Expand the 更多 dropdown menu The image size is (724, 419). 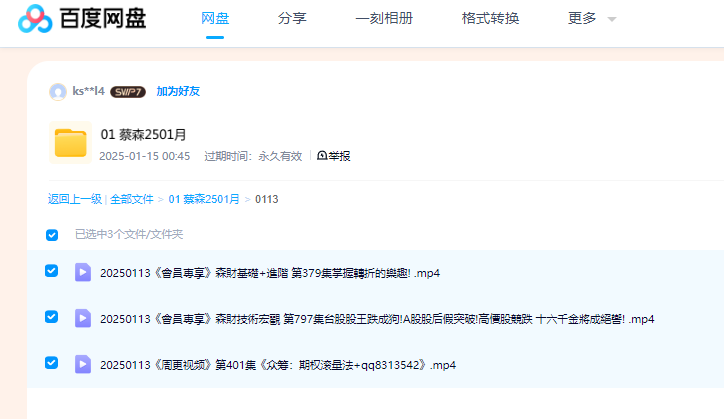point(592,18)
